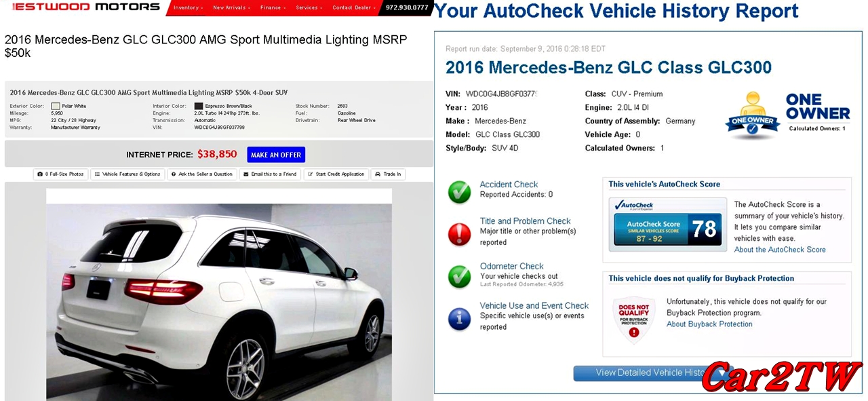Click the green Odometer Check checkmark icon

460,276
